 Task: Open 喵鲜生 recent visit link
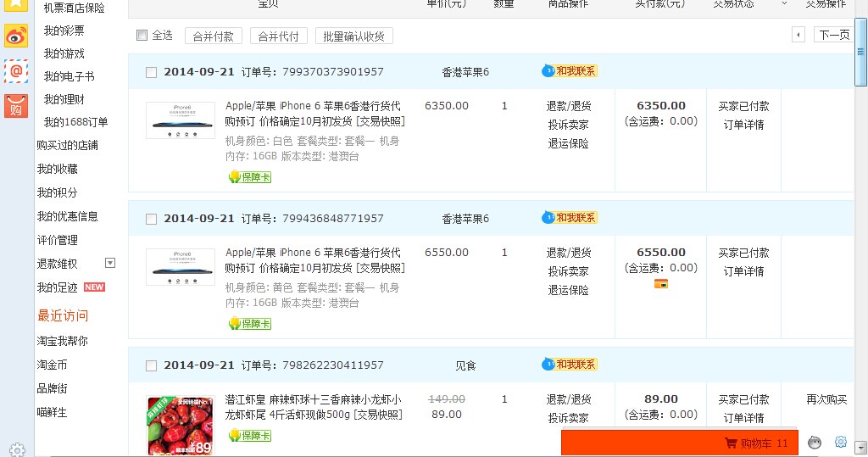pyautogui.click(x=52, y=412)
